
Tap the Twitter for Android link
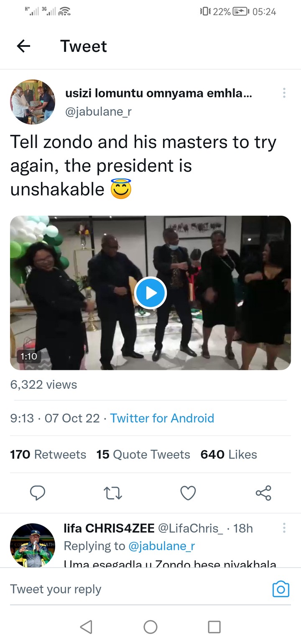click(162, 418)
